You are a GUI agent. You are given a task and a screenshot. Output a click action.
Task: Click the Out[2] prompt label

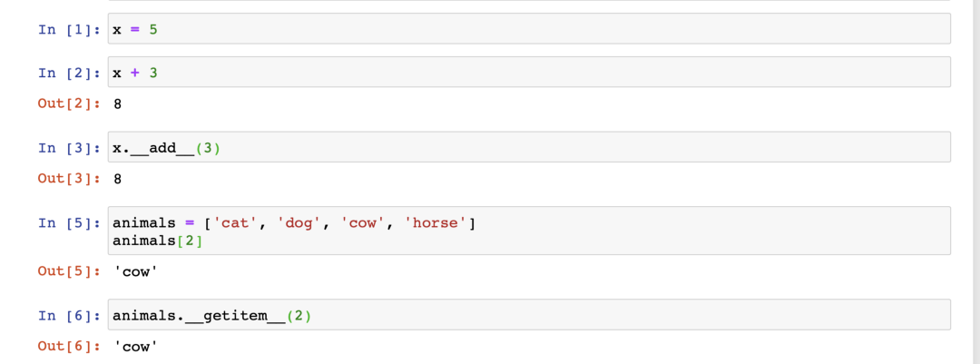[69, 103]
